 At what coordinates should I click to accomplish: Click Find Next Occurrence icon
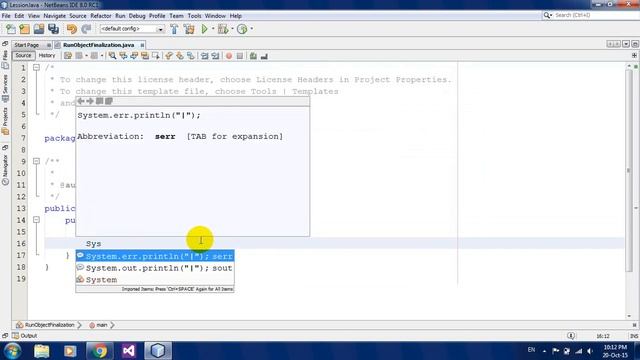pyautogui.click(x=134, y=56)
